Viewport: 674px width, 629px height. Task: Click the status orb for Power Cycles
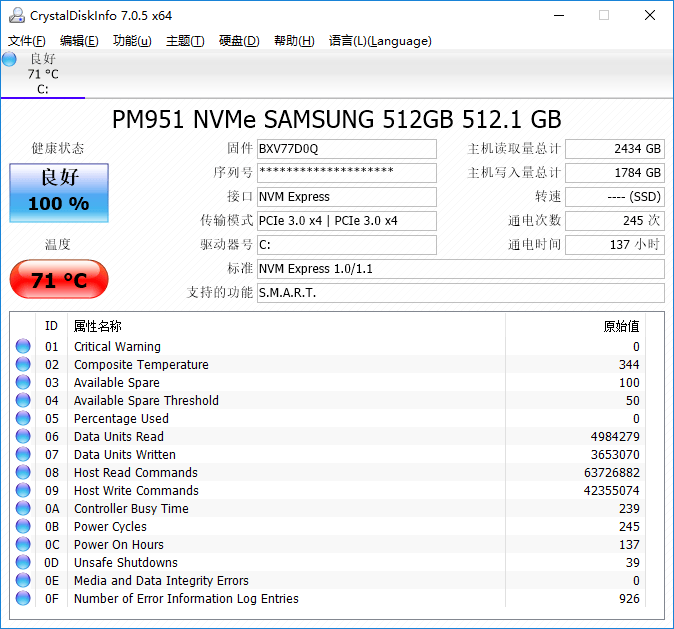(23, 526)
